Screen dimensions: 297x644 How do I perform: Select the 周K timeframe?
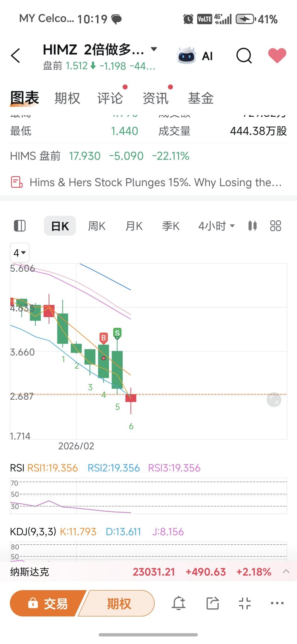click(x=97, y=226)
